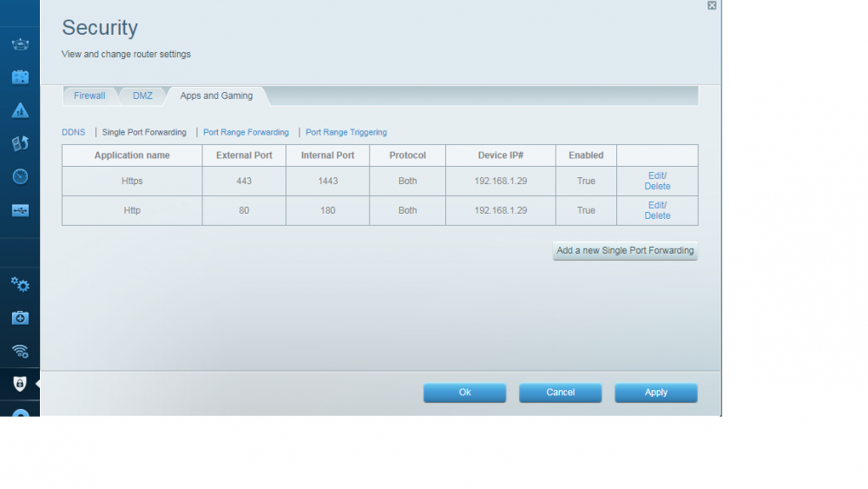
Task: Select the Https application name cell
Action: click(132, 181)
